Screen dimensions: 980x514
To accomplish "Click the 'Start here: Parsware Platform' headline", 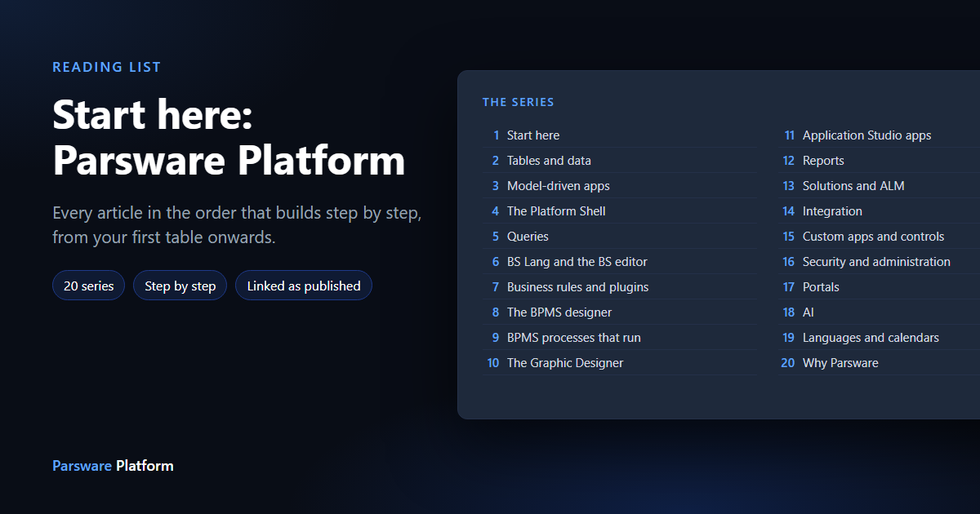I will 229,137.
